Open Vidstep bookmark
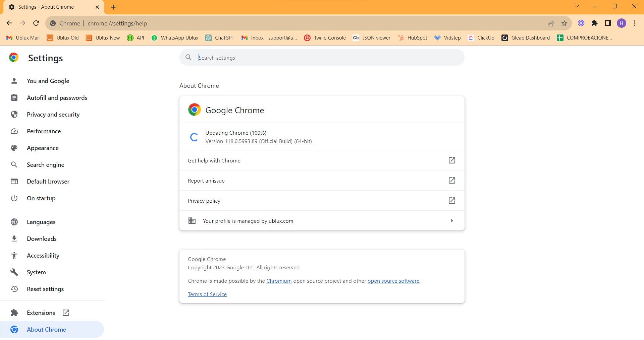This screenshot has width=644, height=340. [447, 38]
